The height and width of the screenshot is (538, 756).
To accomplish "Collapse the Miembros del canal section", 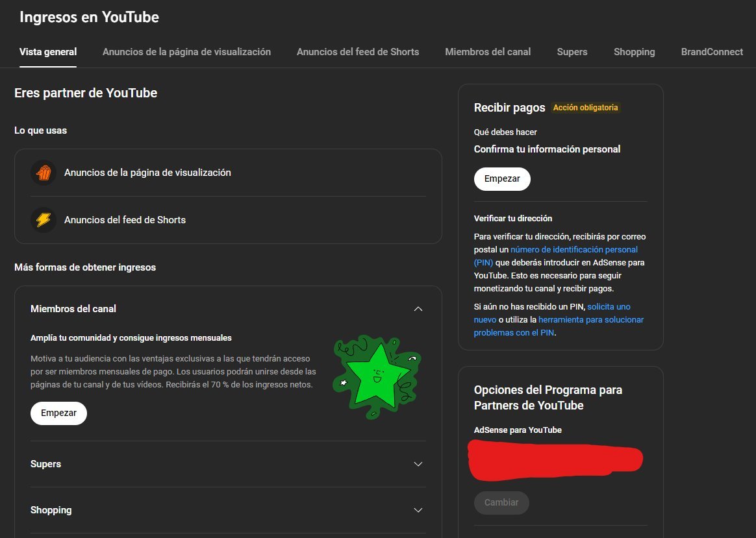I will (x=418, y=309).
